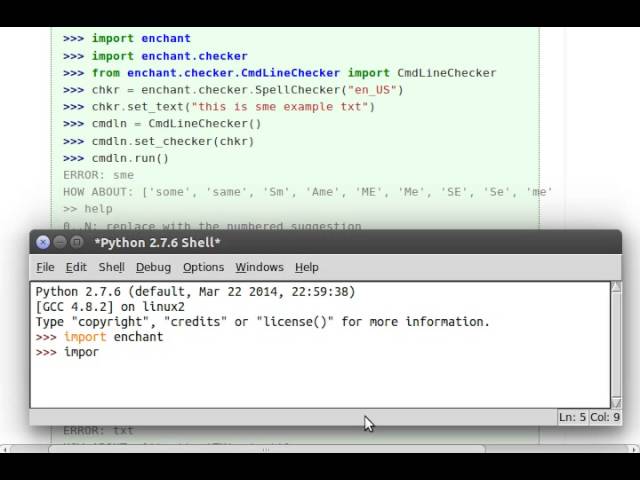The image size is (640, 480).
Task: Click the shell scrollbar down arrow
Action: coord(616,403)
